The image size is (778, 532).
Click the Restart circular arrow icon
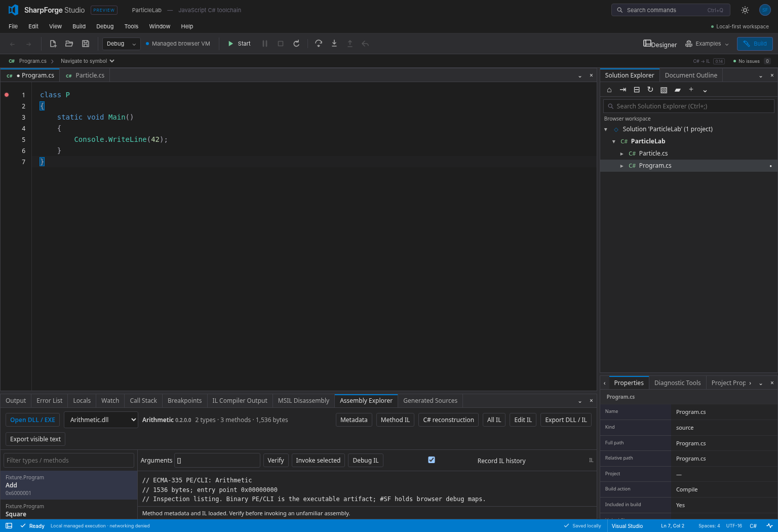tap(296, 44)
